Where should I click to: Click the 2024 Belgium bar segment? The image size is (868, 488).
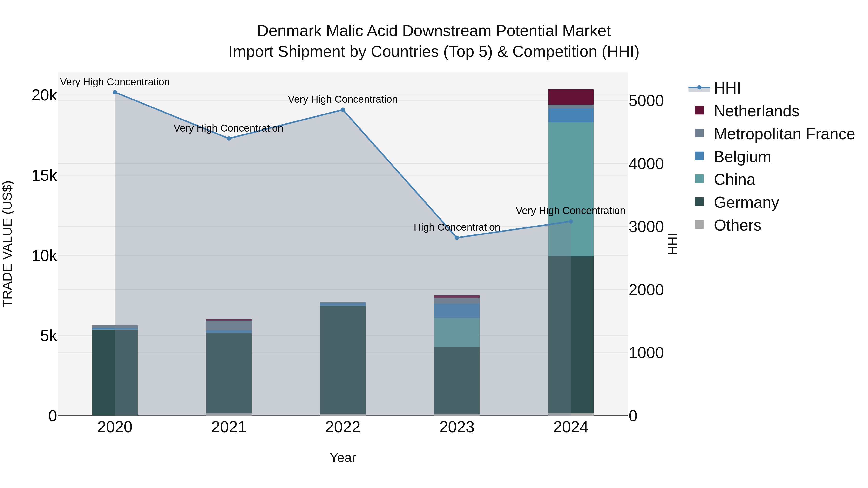pos(571,115)
